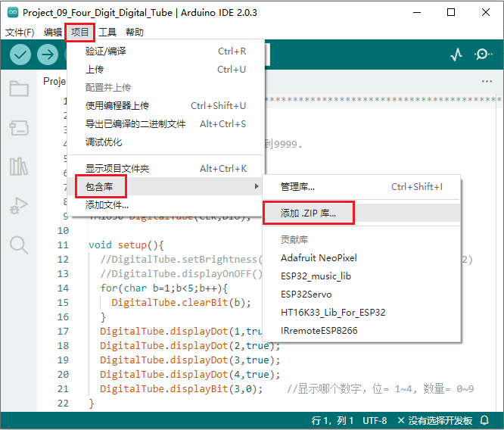This screenshot has width=504, height=430.
Task: Open the Serial Plotter icon
Action: pyautogui.click(x=456, y=55)
